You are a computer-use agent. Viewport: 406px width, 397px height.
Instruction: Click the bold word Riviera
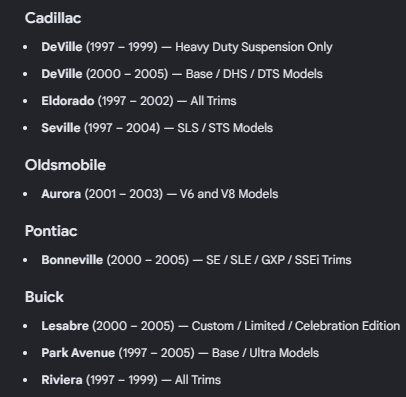click(x=62, y=380)
